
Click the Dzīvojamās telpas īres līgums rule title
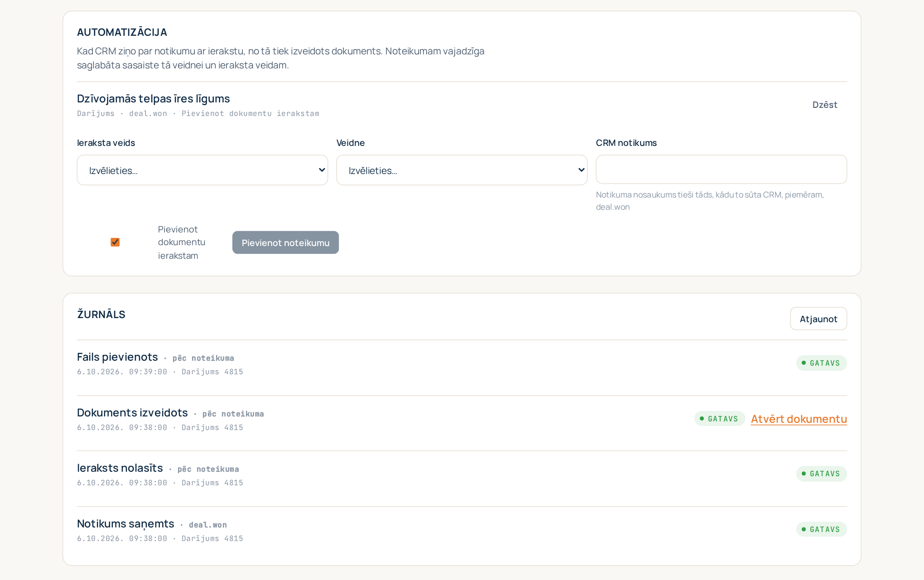[x=154, y=98]
